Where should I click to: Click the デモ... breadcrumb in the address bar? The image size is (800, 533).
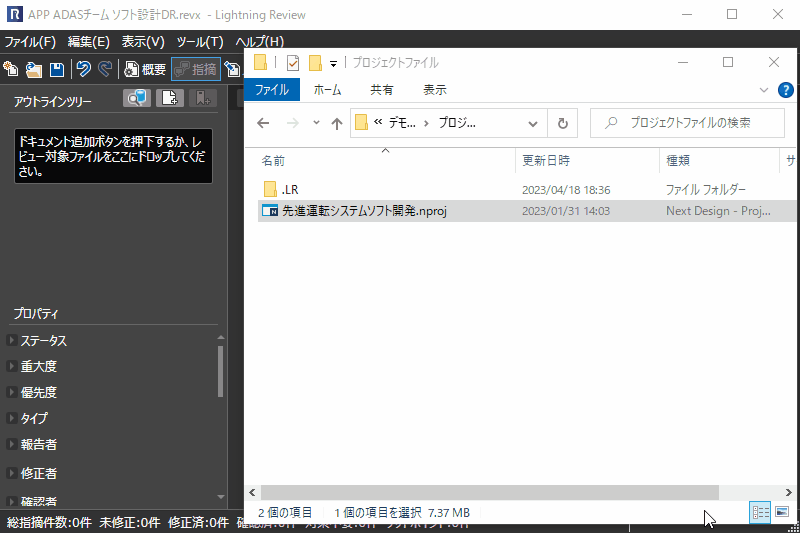coord(402,123)
